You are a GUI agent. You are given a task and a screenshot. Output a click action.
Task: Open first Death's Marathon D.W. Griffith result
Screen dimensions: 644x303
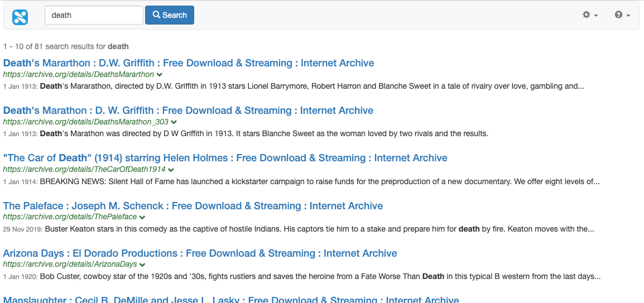pos(189,63)
